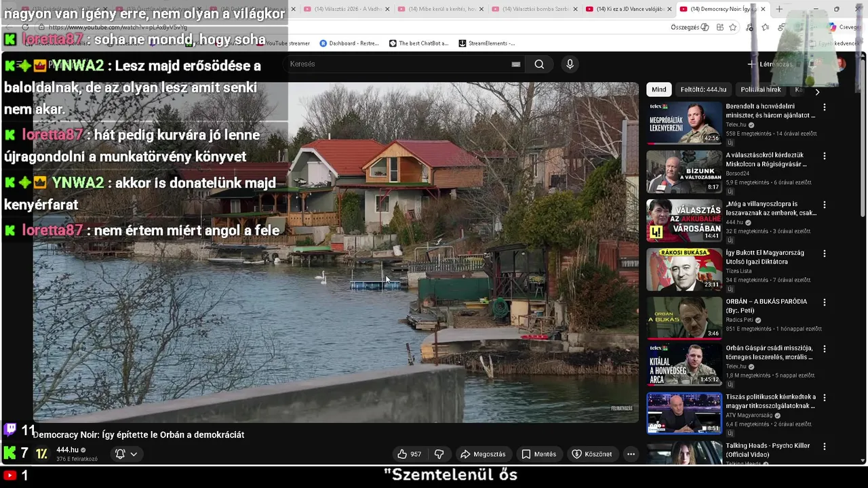This screenshot has height=488, width=868.
Task: Open the more actions three-dot menu below video
Action: coord(631,454)
